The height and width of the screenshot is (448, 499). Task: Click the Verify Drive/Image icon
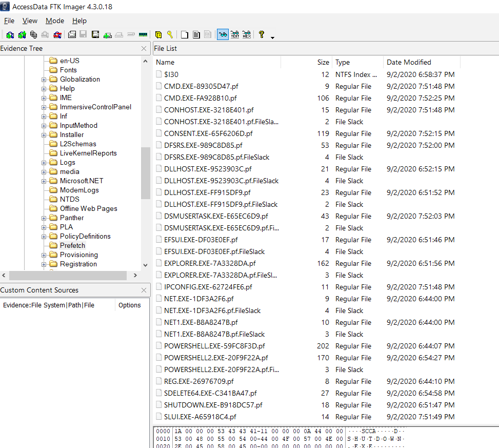pyautogui.click(x=131, y=34)
